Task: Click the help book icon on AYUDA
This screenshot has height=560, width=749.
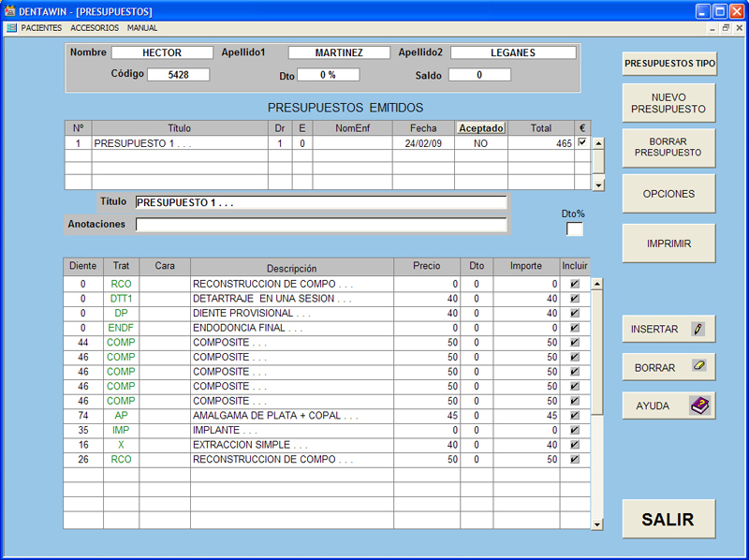Action: coord(699,405)
